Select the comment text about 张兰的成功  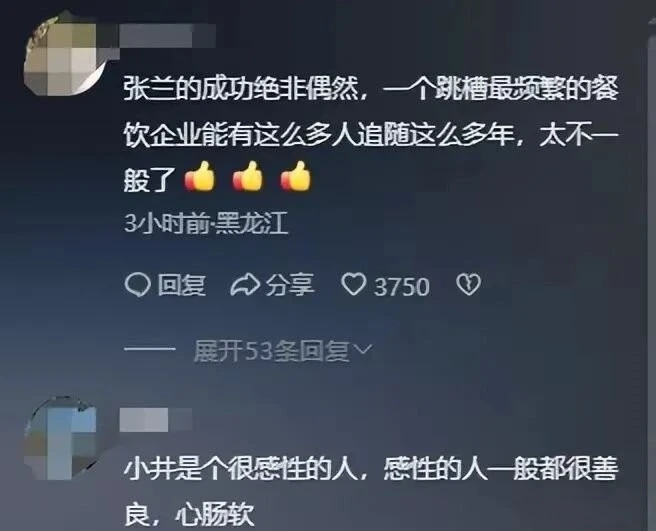[371, 134]
